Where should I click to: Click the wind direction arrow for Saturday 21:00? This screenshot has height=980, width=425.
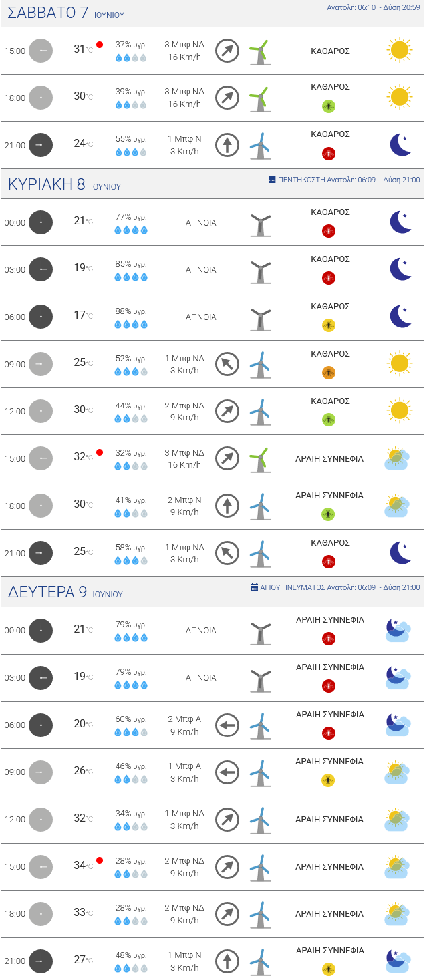pos(227,145)
